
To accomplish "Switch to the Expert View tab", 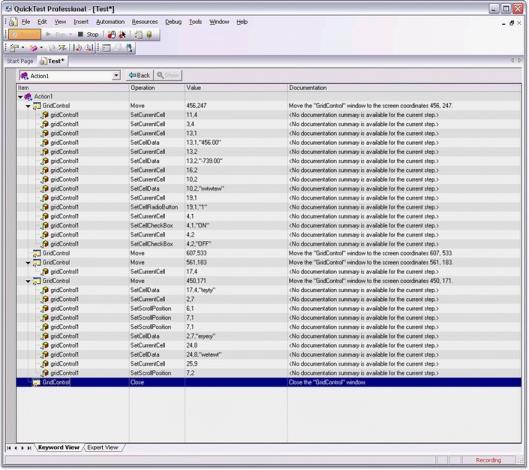I will click(x=103, y=448).
